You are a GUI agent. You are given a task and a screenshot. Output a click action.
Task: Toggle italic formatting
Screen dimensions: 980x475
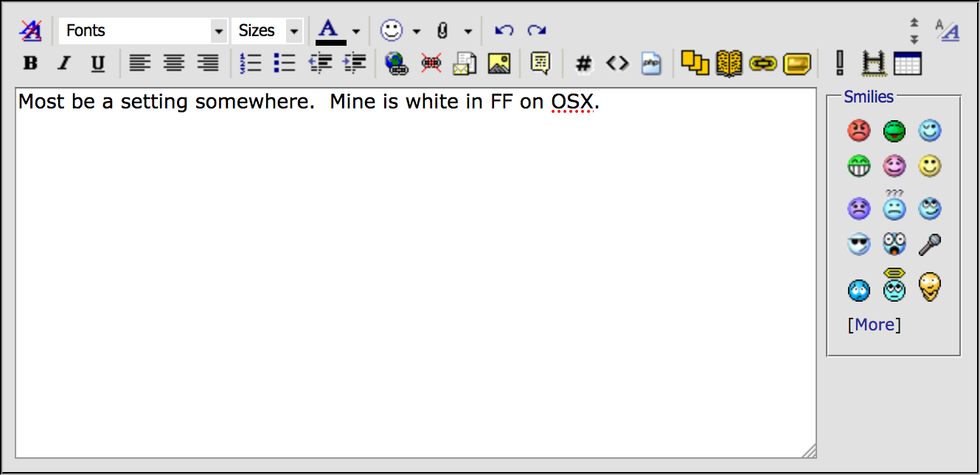coord(64,63)
